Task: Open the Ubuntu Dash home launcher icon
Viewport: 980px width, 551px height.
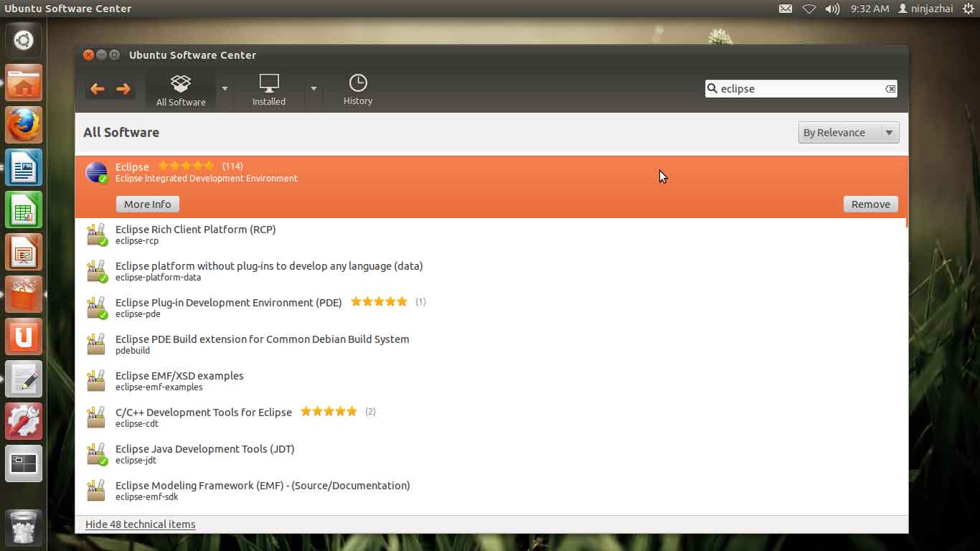Action: [x=24, y=40]
